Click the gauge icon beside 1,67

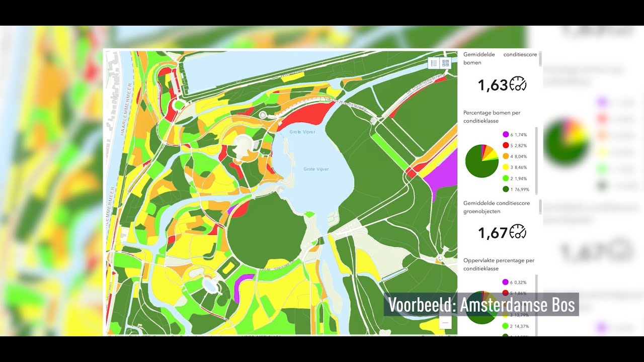pos(518,232)
